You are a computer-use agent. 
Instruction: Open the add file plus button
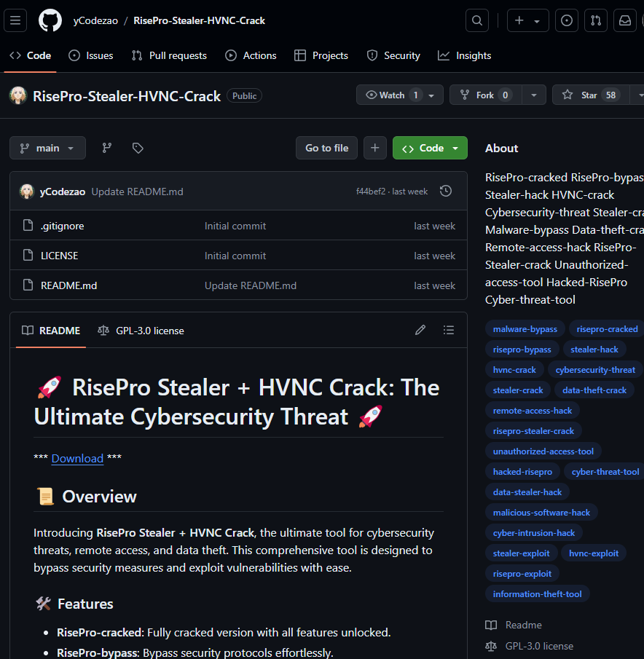[375, 148]
